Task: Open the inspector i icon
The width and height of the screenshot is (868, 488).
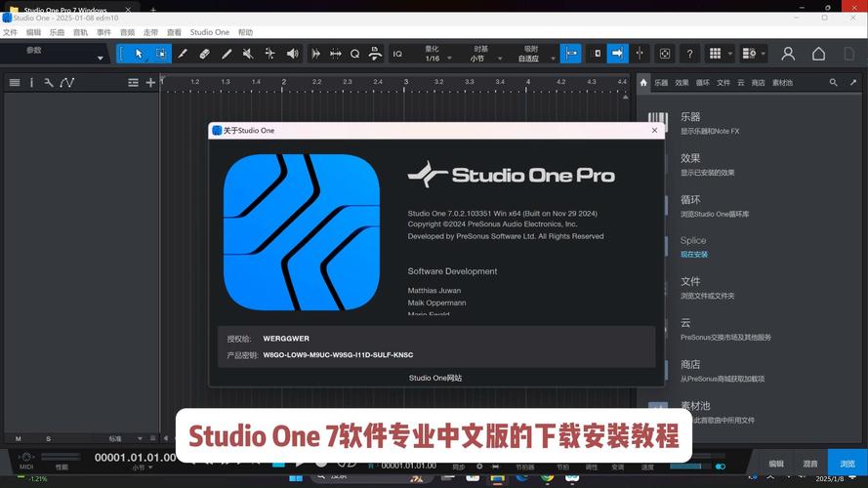Action: click(x=31, y=82)
